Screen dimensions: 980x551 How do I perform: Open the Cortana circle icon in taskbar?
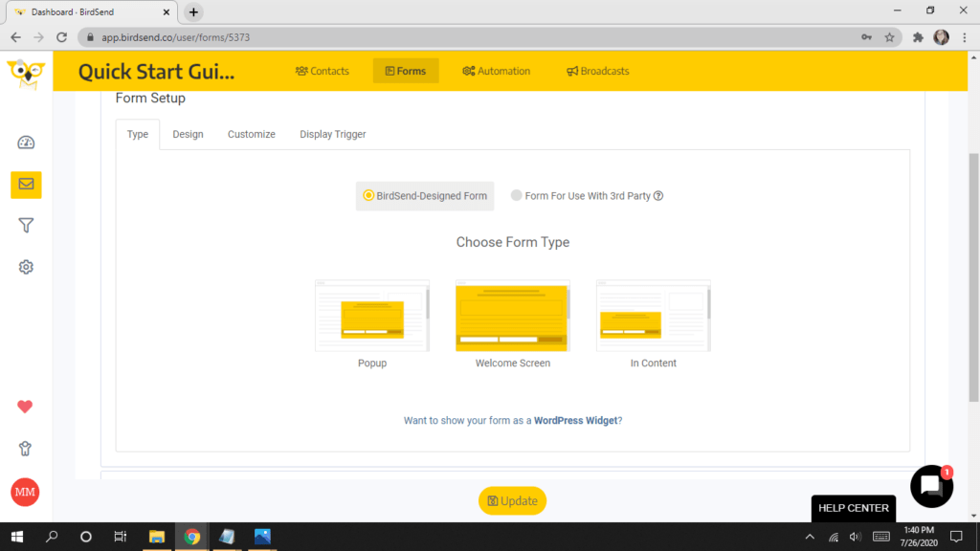[86, 537]
